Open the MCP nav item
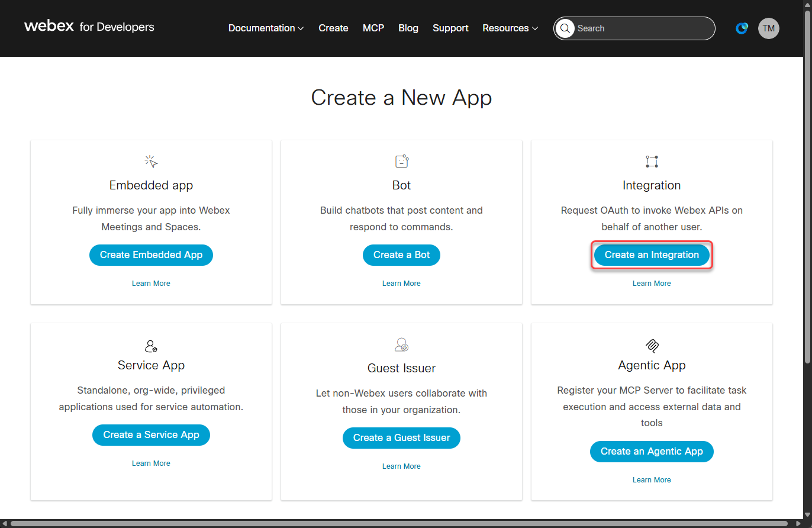This screenshot has width=812, height=528. click(x=373, y=28)
